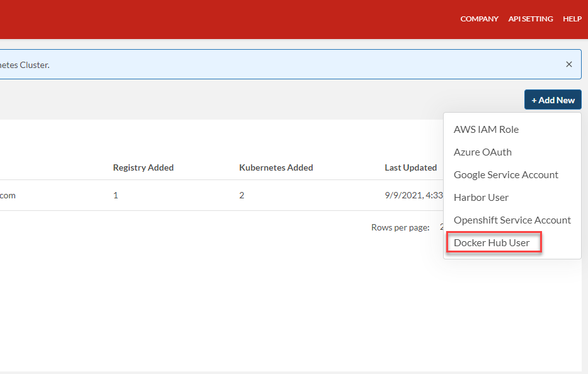Open the HELP link in the header
588x374 pixels.
tap(572, 19)
